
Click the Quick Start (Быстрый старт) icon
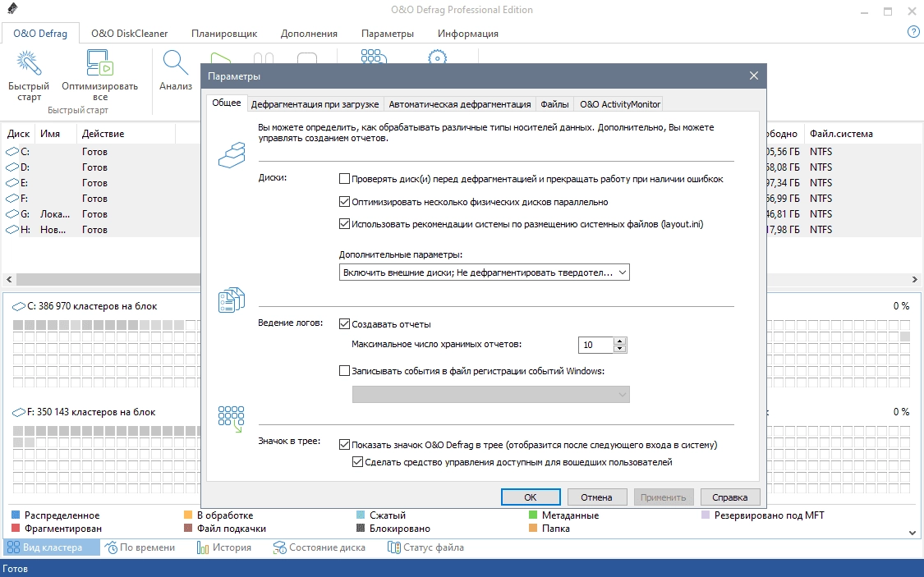[28, 63]
